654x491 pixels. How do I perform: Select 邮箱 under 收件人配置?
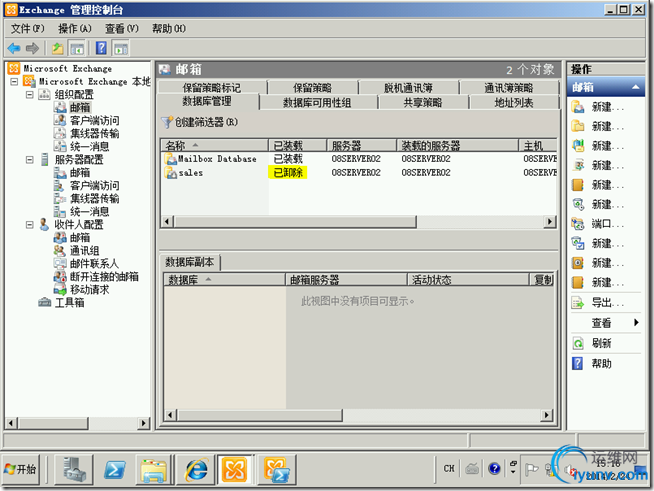pos(80,238)
